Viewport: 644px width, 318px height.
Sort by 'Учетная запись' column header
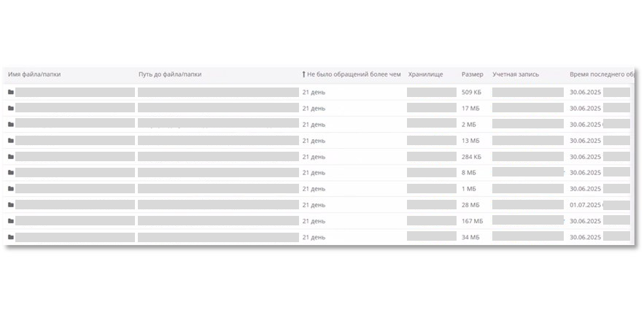(516, 74)
